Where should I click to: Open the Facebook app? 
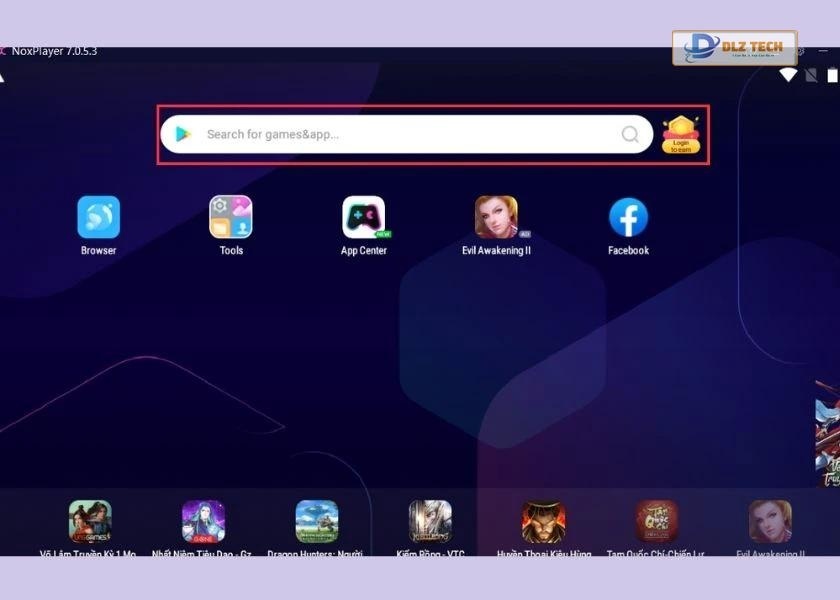628,217
